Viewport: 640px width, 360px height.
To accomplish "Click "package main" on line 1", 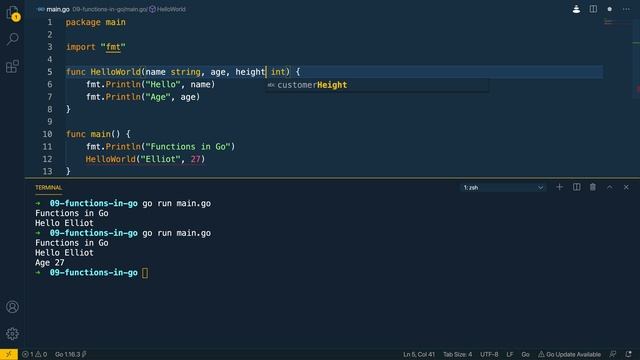I will 96,22.
